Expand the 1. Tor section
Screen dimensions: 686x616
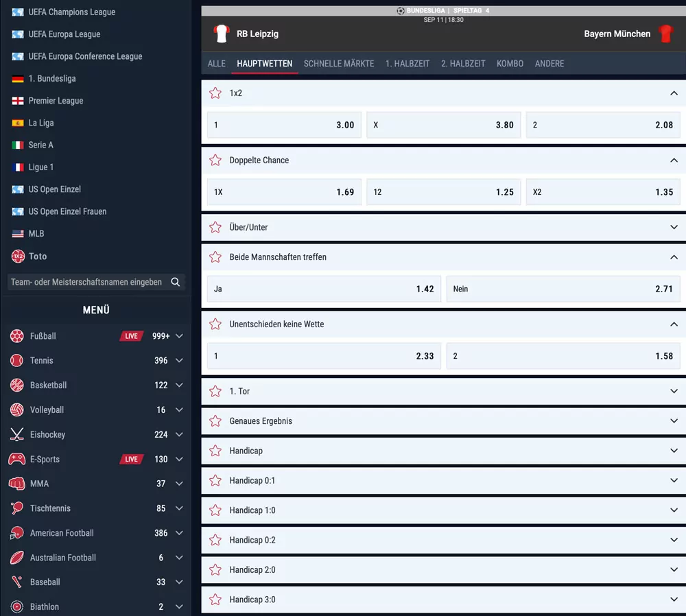point(674,391)
